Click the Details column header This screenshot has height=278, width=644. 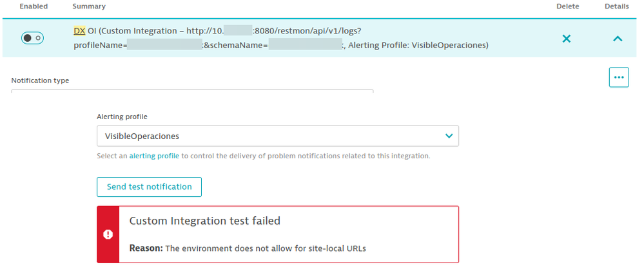pos(617,6)
